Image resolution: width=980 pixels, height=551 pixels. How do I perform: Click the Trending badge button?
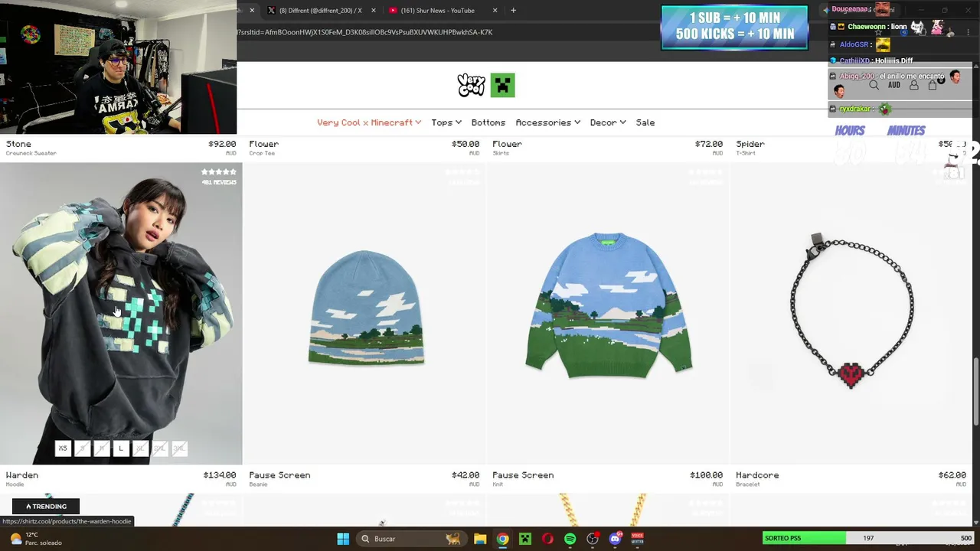tap(46, 506)
